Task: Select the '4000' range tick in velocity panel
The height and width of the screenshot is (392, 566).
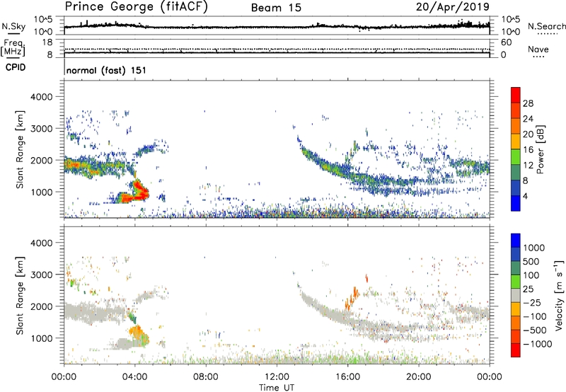Action: pos(41,243)
